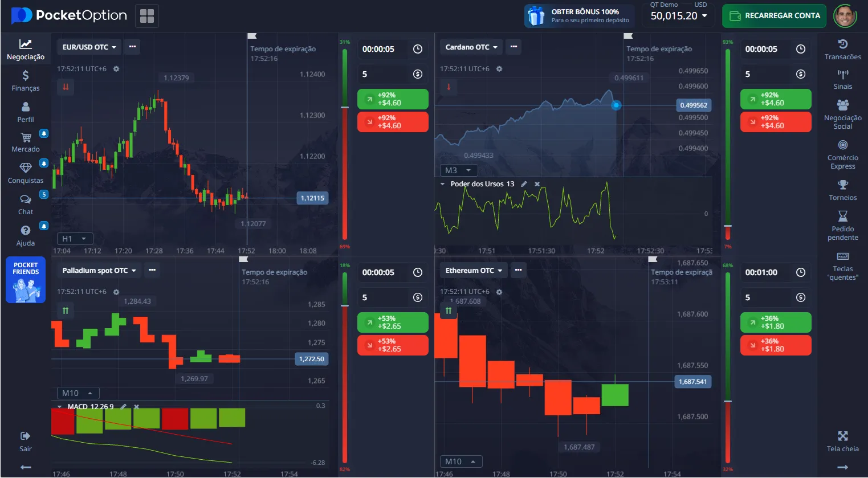The image size is (868, 478).
Task: Collapse the left sidebar arrow
Action: point(26,467)
